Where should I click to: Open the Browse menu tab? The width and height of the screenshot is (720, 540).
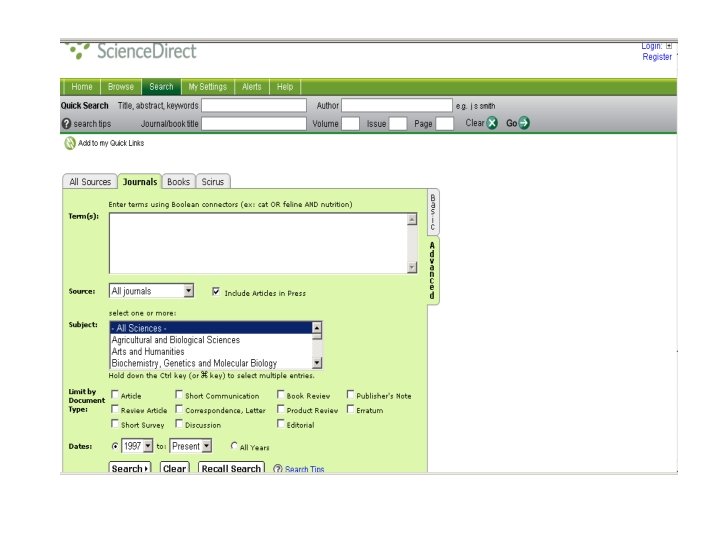[121, 87]
